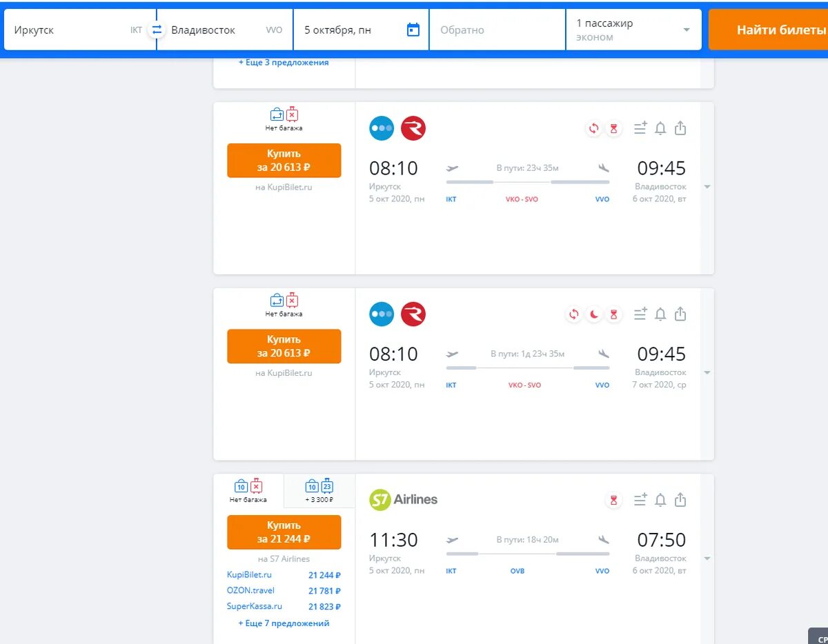The image size is (828, 644).
Task: Click arrival time 07:50 on S7 flight
Action: tap(661, 540)
